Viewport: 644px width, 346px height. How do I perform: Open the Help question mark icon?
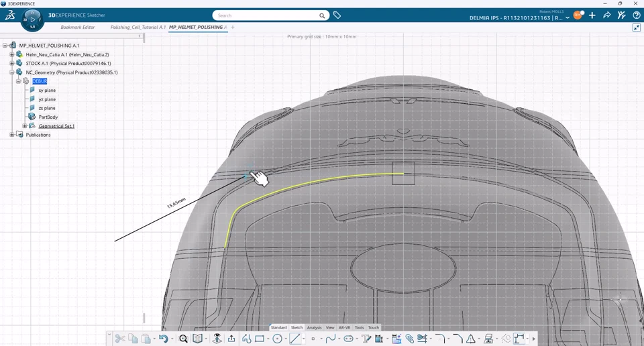pyautogui.click(x=636, y=15)
